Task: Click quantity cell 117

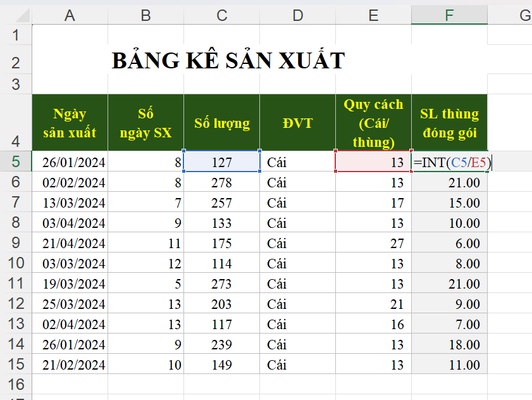Action: tap(222, 323)
